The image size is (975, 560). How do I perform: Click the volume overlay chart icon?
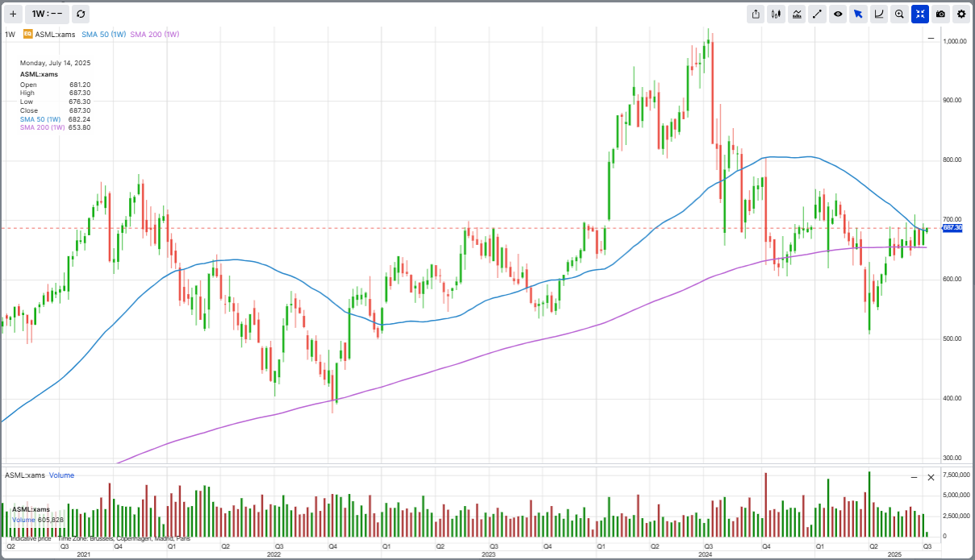[x=796, y=14]
